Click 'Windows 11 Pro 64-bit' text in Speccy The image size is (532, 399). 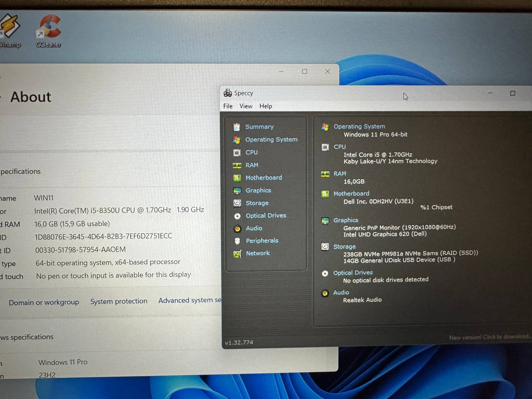[x=376, y=135]
